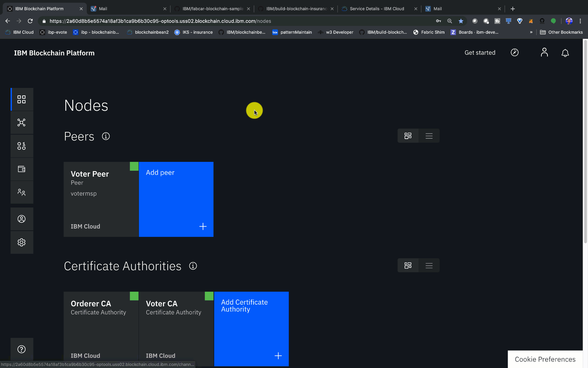Image resolution: width=588 pixels, height=368 pixels.
Task: Show info tooltip next to Certificate Authorities
Action: coord(193,266)
